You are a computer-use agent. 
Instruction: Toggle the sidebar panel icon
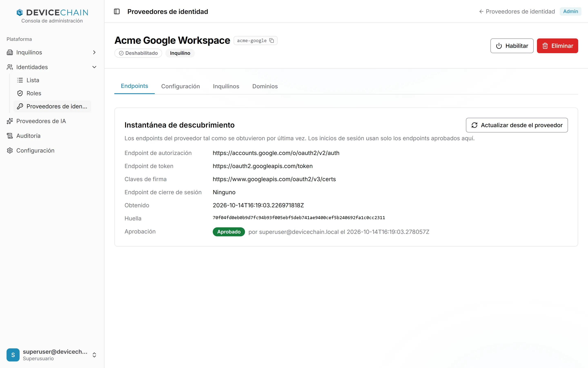coord(117,11)
